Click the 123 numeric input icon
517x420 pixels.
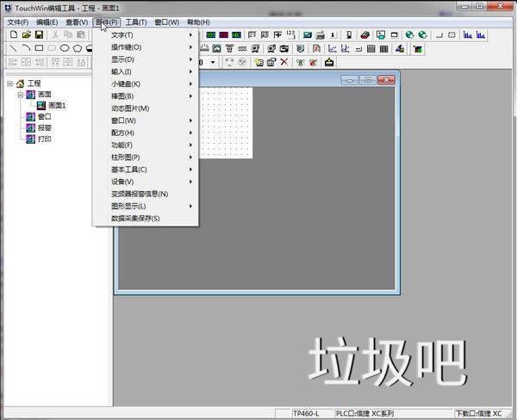click(x=291, y=34)
